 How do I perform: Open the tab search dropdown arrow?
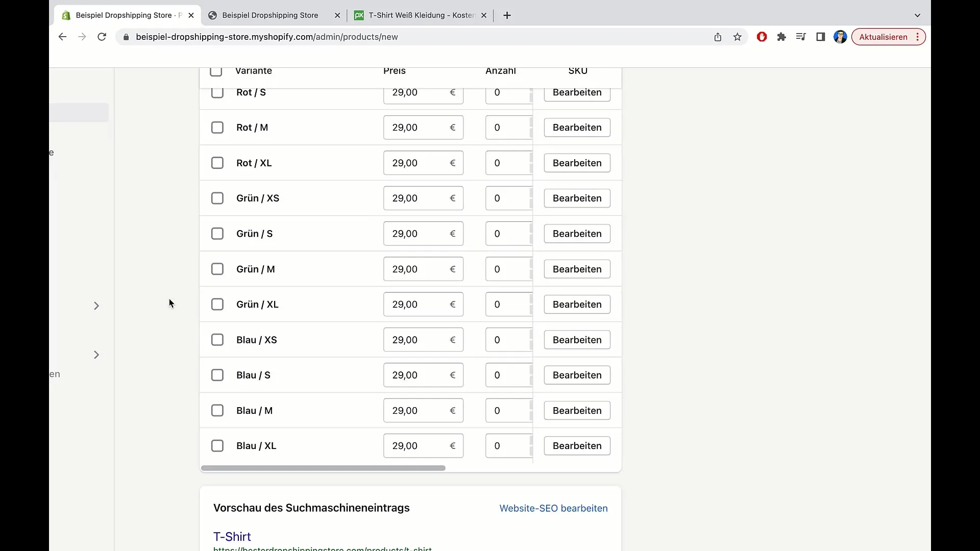click(917, 15)
